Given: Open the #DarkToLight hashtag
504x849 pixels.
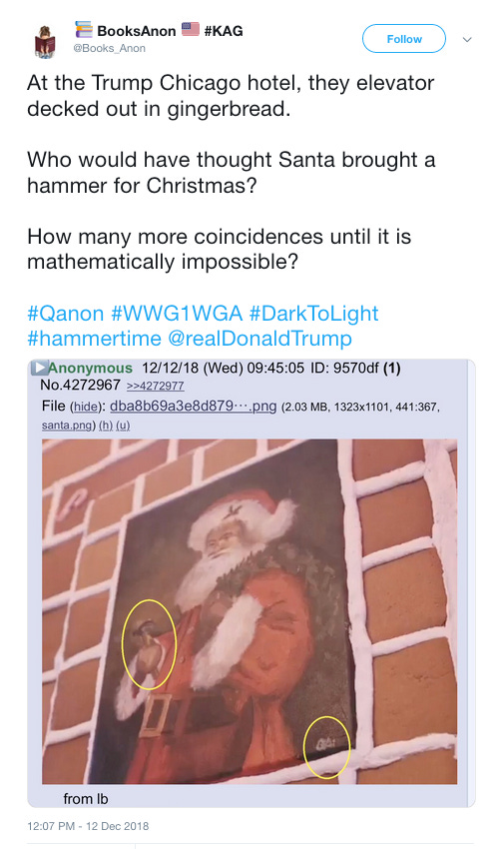Looking at the screenshot, I should pos(313,313).
